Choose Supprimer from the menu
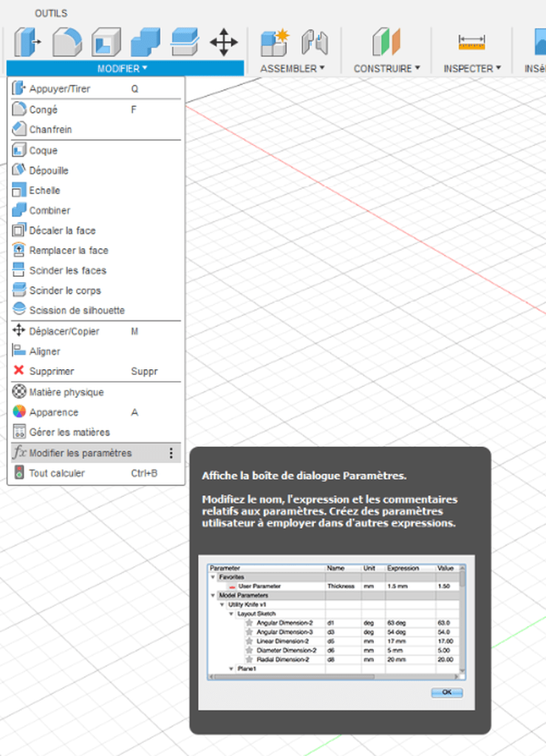This screenshot has width=546, height=756. click(96, 371)
